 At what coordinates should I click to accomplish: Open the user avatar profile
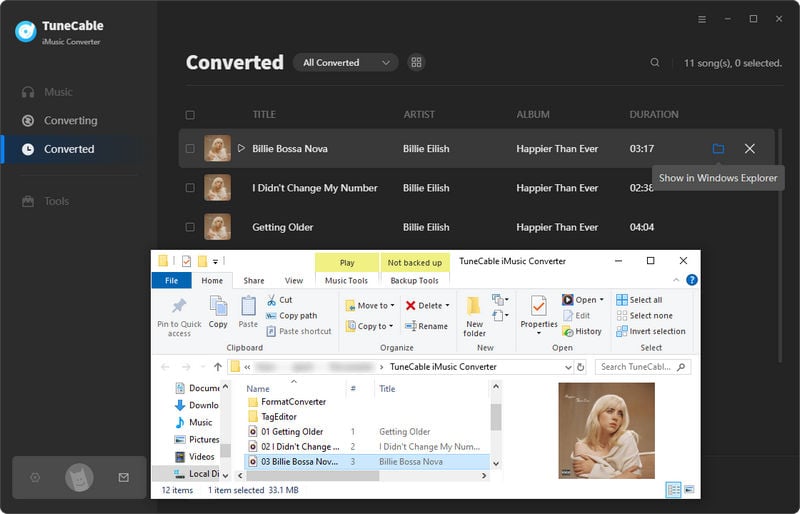point(79,478)
